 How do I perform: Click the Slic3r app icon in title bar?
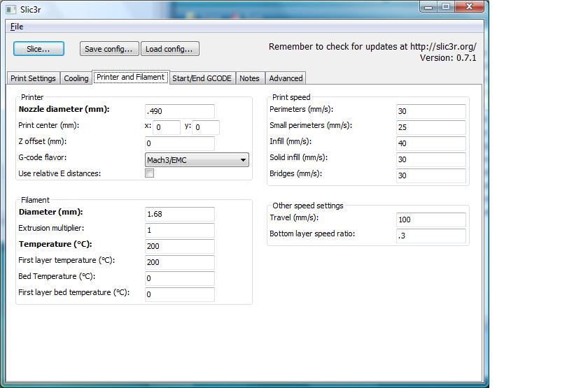tap(10, 9)
